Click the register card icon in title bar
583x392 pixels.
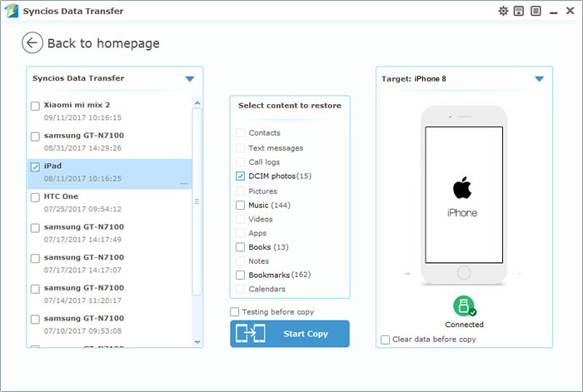click(x=519, y=11)
